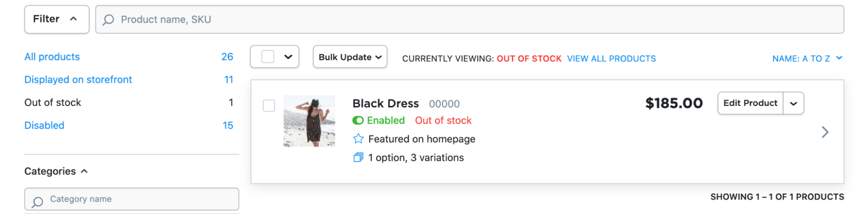This screenshot has height=214, width=868.
Task: Open the Name: A to Z sort dropdown
Action: click(807, 59)
